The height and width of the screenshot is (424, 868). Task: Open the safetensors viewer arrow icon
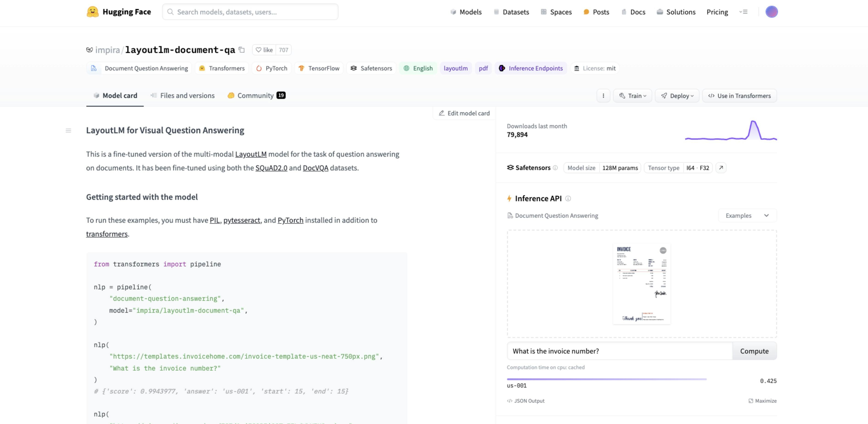click(x=721, y=168)
